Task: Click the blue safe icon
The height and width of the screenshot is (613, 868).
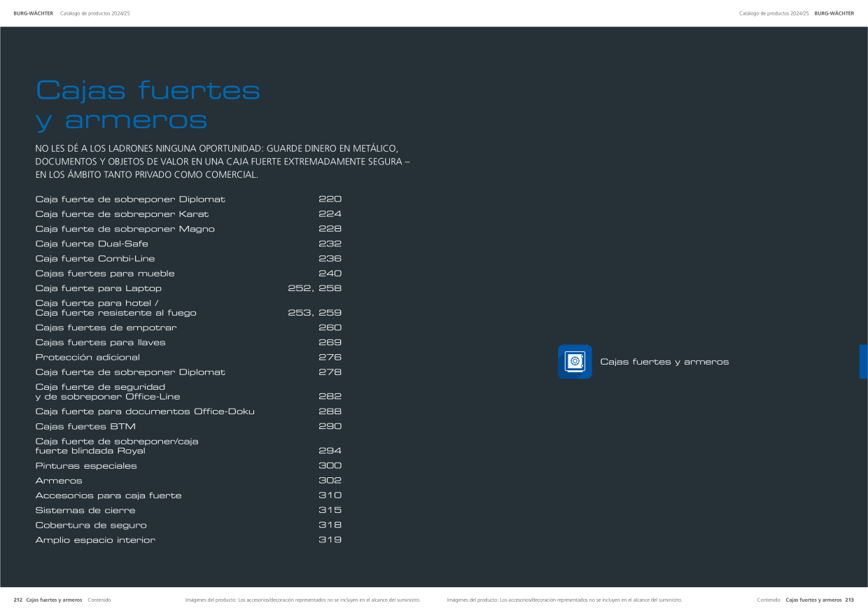Action: 575,362
